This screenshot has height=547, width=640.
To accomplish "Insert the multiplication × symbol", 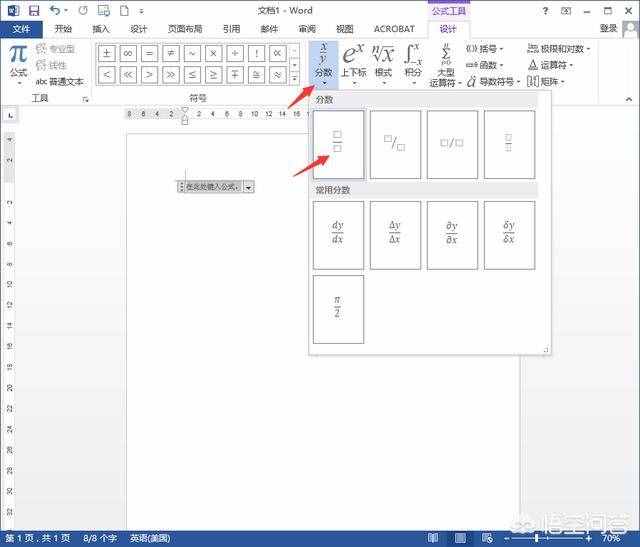I will click(x=213, y=53).
